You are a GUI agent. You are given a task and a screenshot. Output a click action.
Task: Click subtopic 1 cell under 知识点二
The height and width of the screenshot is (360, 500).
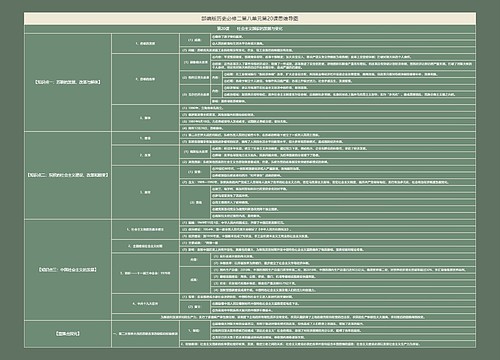(145, 138)
